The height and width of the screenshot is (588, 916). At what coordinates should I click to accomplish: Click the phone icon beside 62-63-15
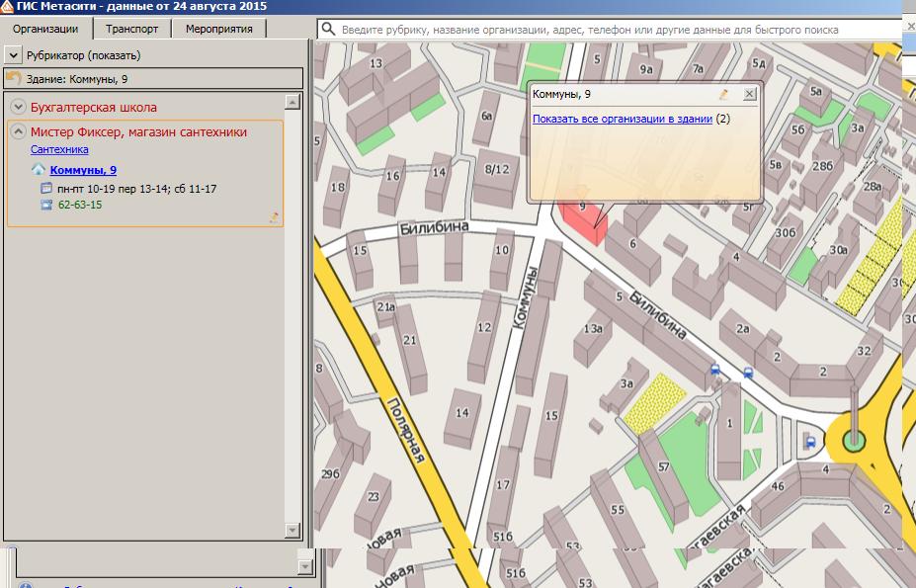coord(46,205)
